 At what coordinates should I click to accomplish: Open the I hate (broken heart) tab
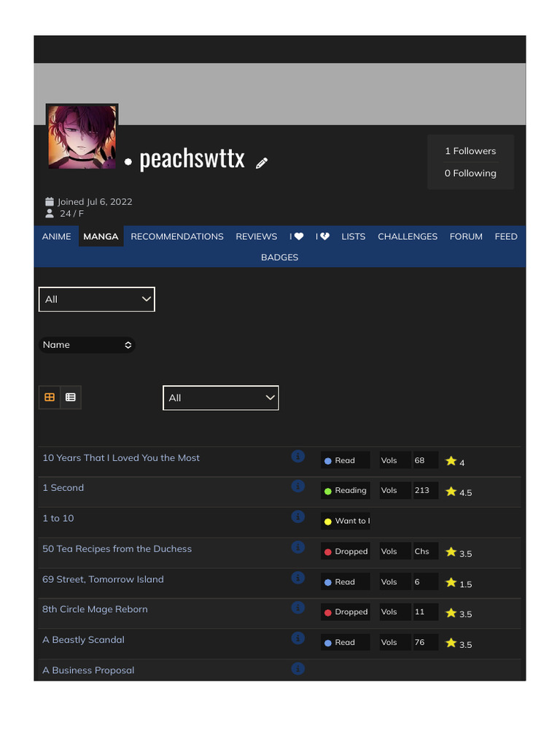(x=322, y=236)
